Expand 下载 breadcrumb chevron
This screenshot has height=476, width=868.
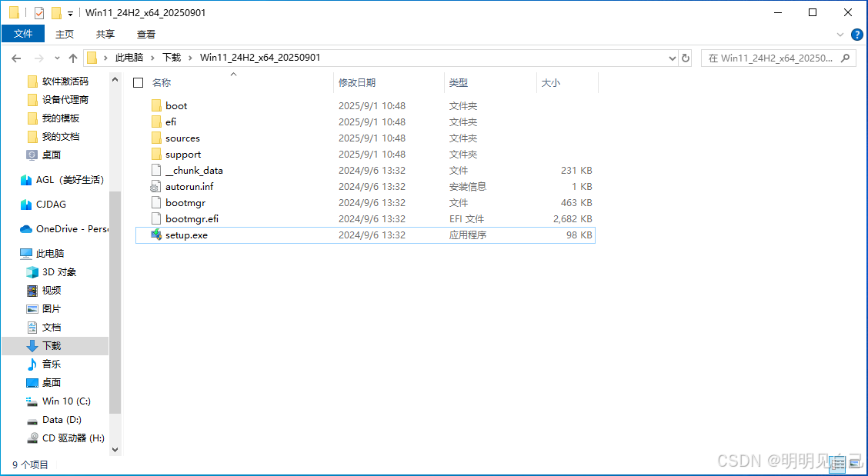[x=190, y=58]
